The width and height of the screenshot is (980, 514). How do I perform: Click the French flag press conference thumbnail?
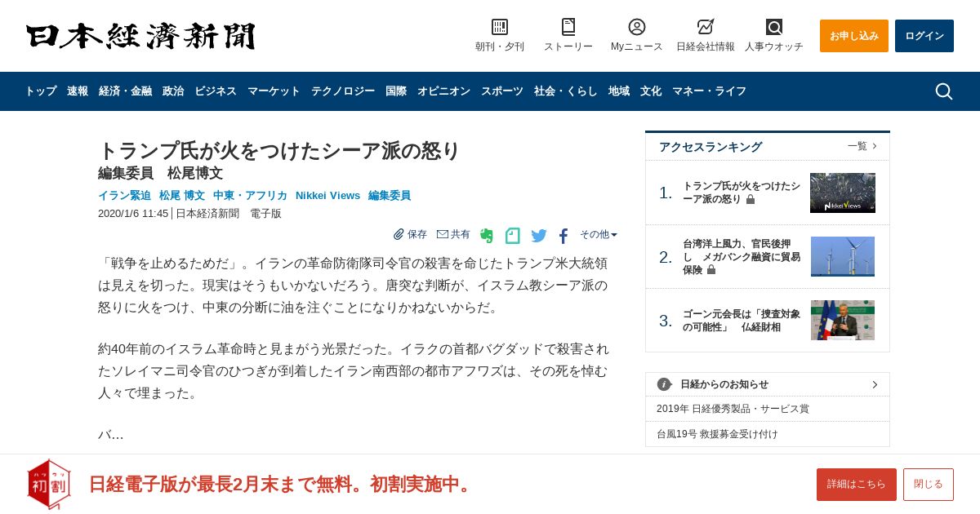point(843,321)
